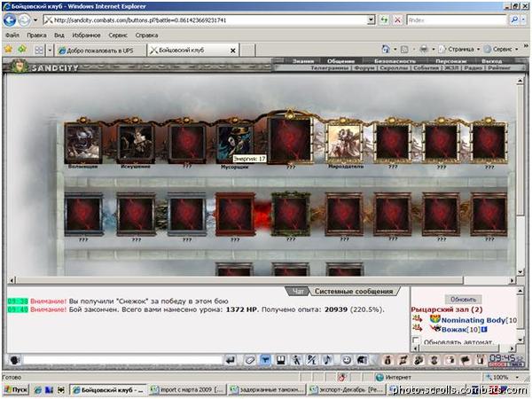Toggle the Обновлять автомат. checkbox

417,340
